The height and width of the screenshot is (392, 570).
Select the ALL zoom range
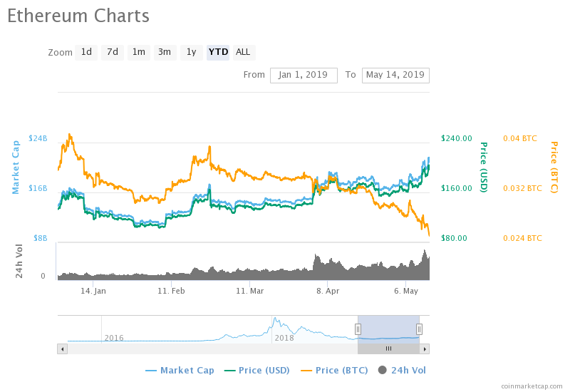(x=243, y=52)
